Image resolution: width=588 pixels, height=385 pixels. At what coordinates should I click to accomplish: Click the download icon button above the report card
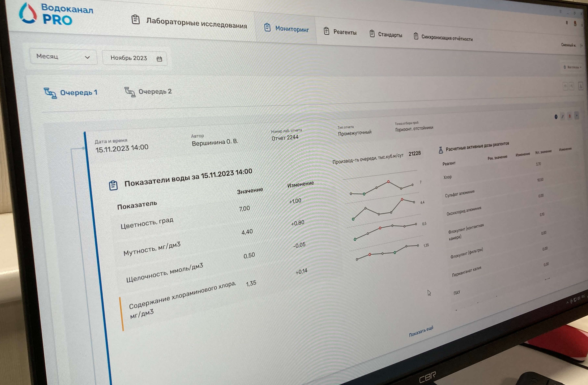coord(581,86)
